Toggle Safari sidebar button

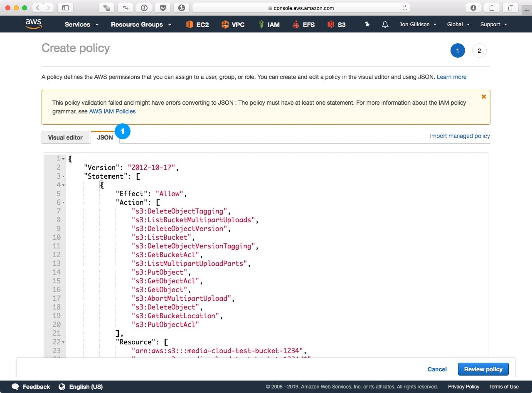coord(65,7)
